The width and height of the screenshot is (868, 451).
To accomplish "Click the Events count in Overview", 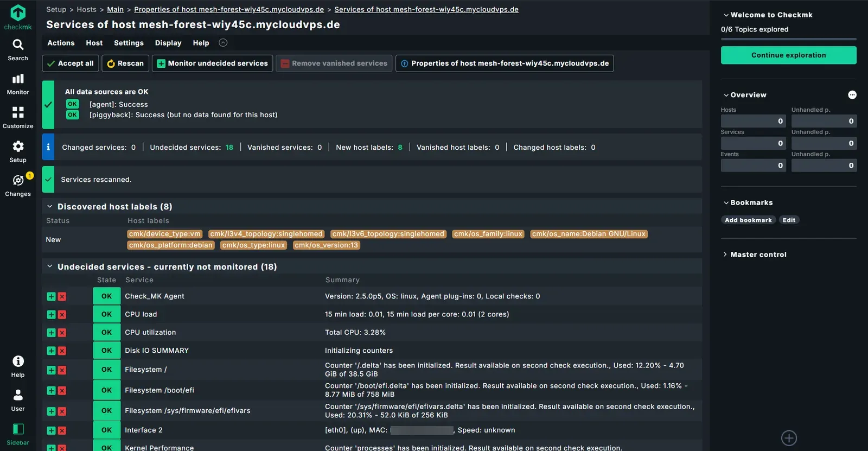I will pyautogui.click(x=753, y=166).
